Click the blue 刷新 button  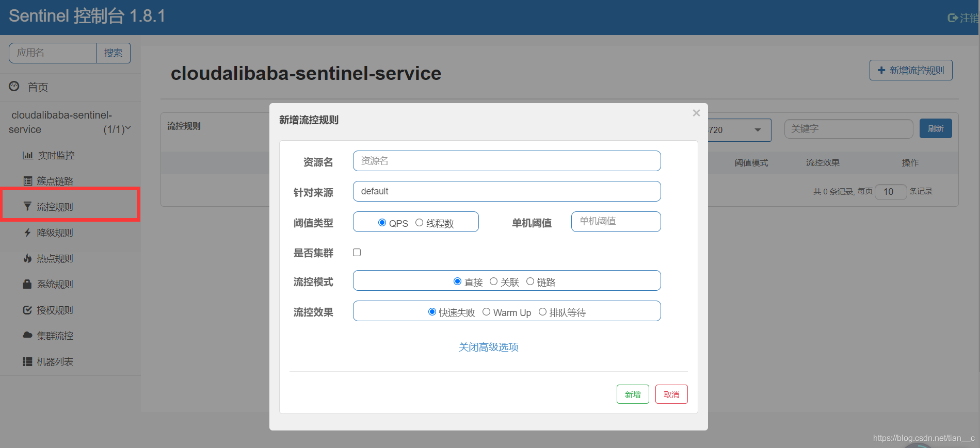936,128
